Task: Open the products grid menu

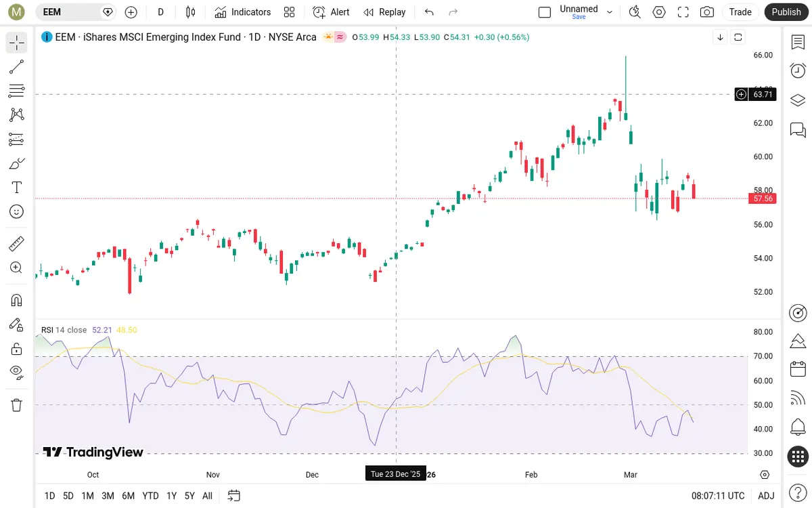Action: pyautogui.click(x=798, y=457)
